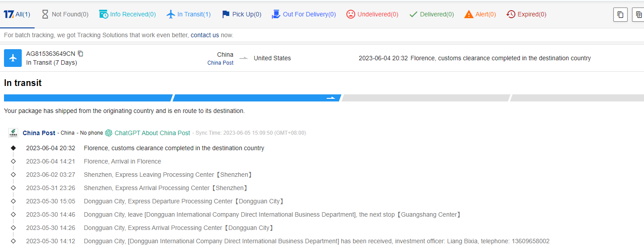Image resolution: width=644 pixels, height=249 pixels.
Task: Click the ChatGPT swirl icon
Action: 109,133
